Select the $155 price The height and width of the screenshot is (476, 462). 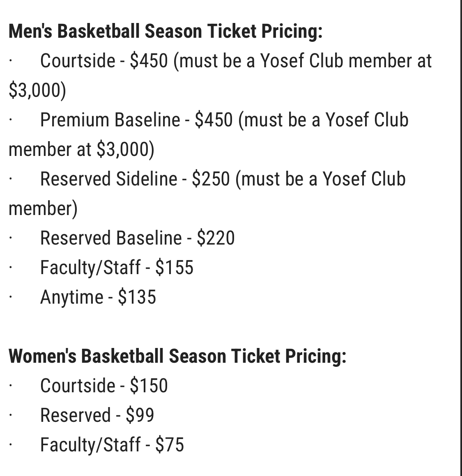click(x=174, y=268)
